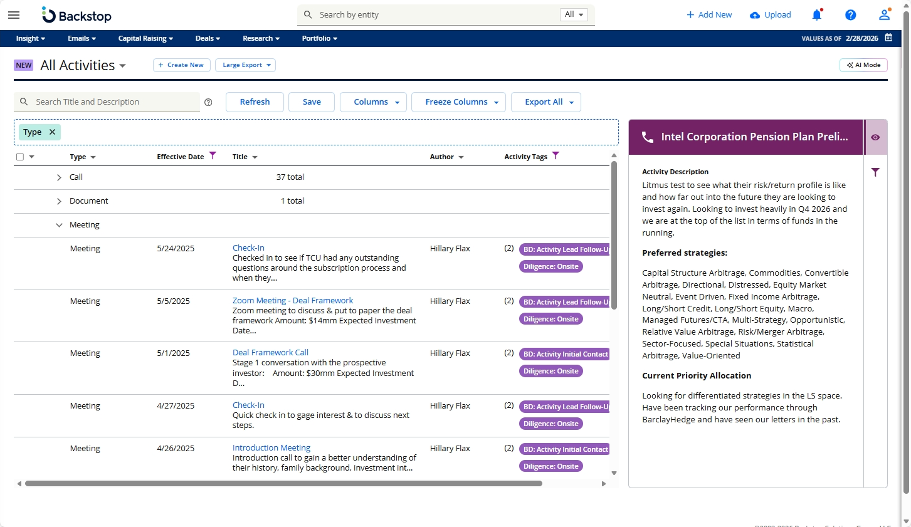Open the user profile icon
The height and width of the screenshot is (527, 911).
pyautogui.click(x=884, y=15)
